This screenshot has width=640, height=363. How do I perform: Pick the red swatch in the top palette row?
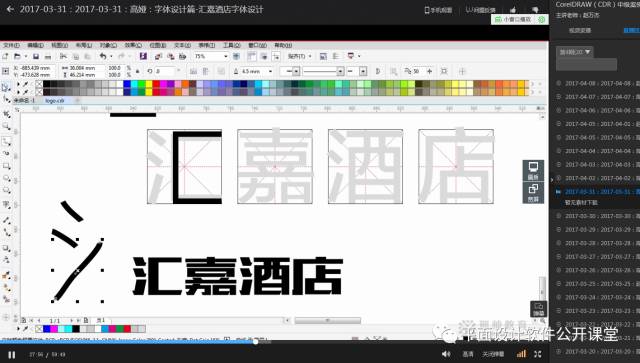(156, 84)
